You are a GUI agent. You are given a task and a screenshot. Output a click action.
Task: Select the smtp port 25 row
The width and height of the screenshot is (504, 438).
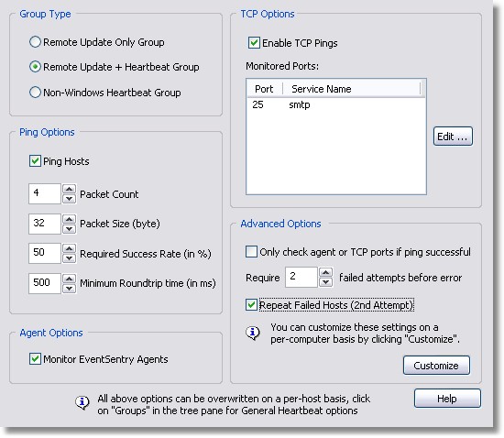[x=336, y=104]
